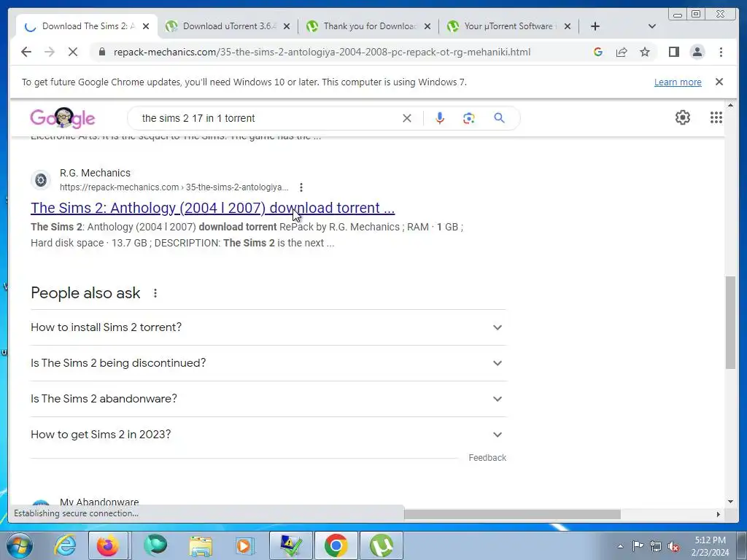Open the repack-mechanics.com breadcrumb URL
This screenshot has height=560, width=747.
[x=174, y=187]
